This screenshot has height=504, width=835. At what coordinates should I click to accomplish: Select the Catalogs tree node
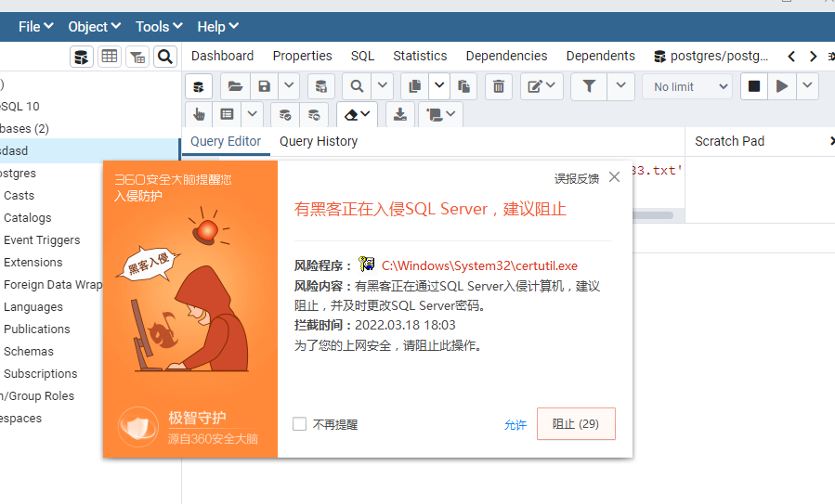(x=28, y=218)
